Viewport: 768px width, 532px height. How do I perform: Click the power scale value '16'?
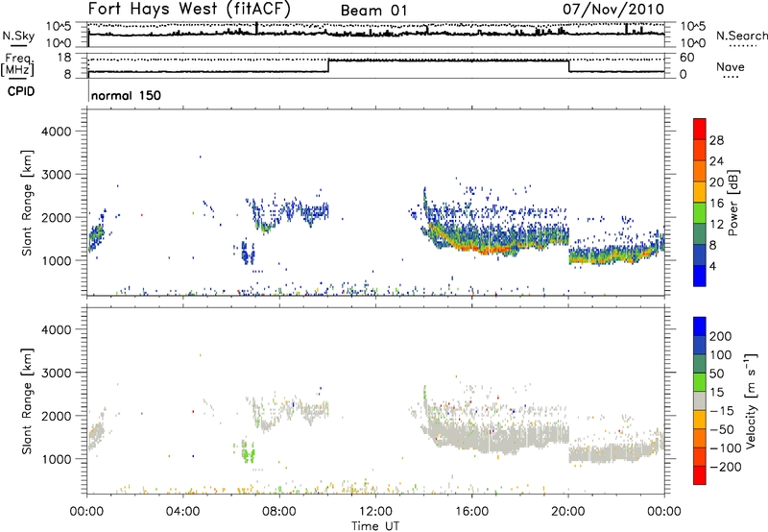point(716,204)
